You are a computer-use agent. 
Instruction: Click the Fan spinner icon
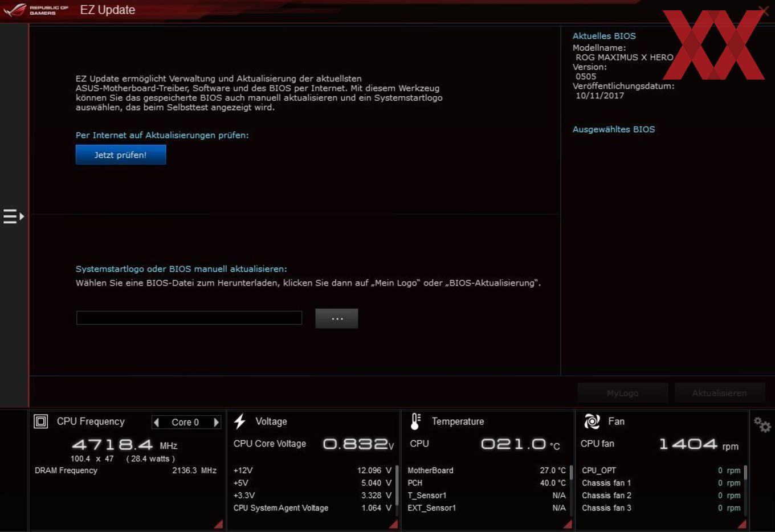pos(592,421)
